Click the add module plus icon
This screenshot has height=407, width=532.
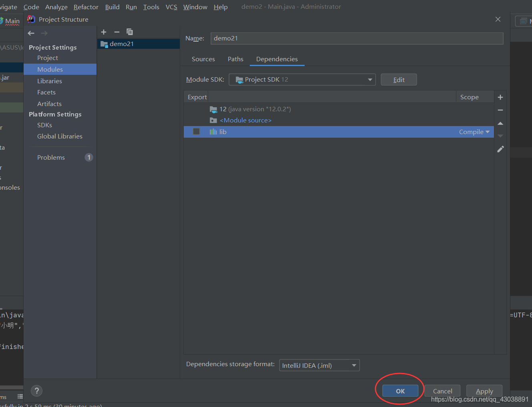[104, 32]
